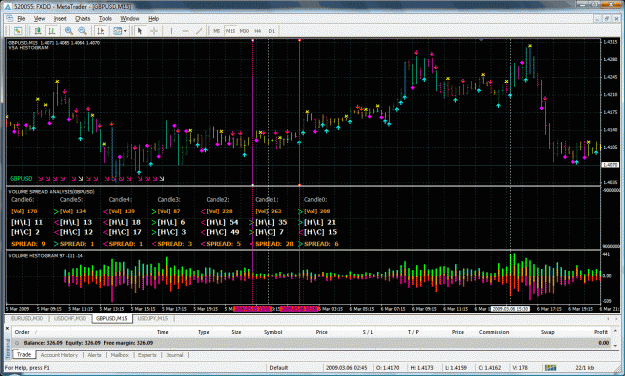The width and height of the screenshot is (625, 376).
Task: Click the Balance row in terminal
Action: pyautogui.click(x=311, y=343)
